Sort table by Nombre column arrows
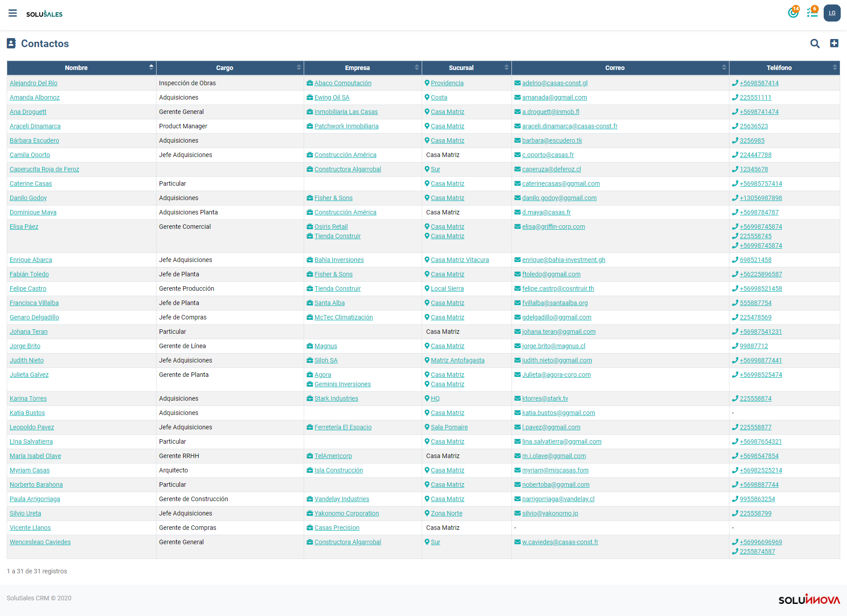847x616 pixels. click(151, 67)
